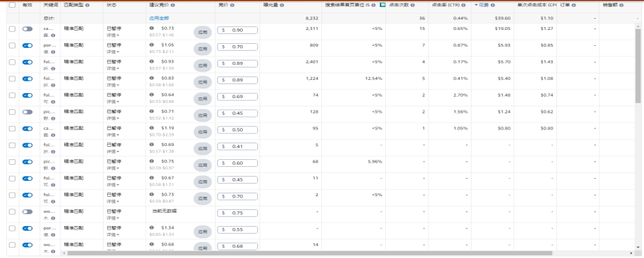This screenshot has width=644, height=258.
Task: Click the info icon beside 曝光量 header
Action: pyautogui.click(x=282, y=6)
